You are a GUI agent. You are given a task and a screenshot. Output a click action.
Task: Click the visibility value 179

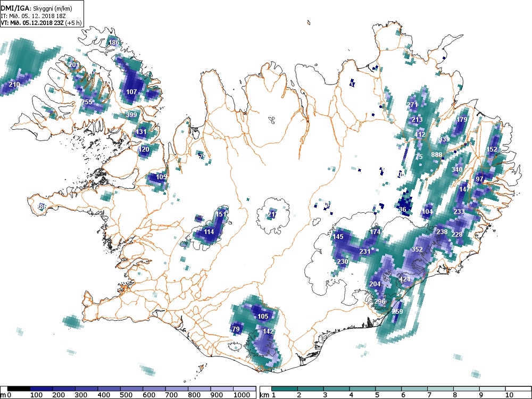[x=462, y=119]
